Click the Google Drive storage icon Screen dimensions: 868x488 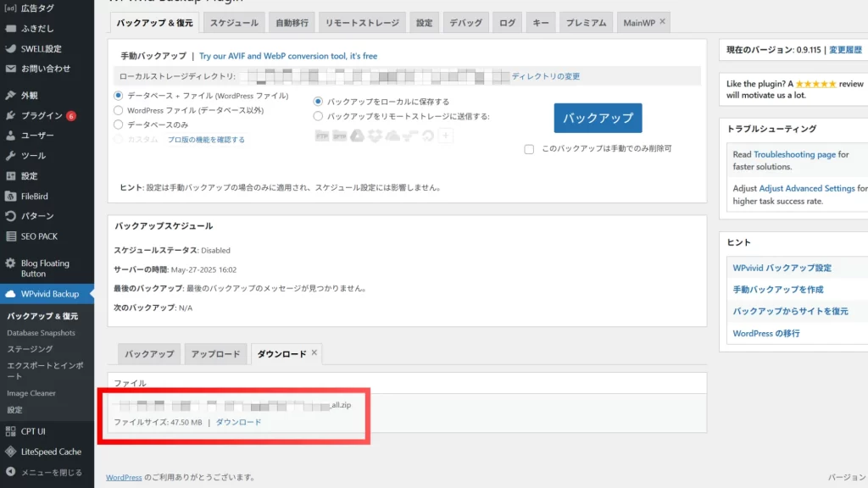(x=357, y=136)
